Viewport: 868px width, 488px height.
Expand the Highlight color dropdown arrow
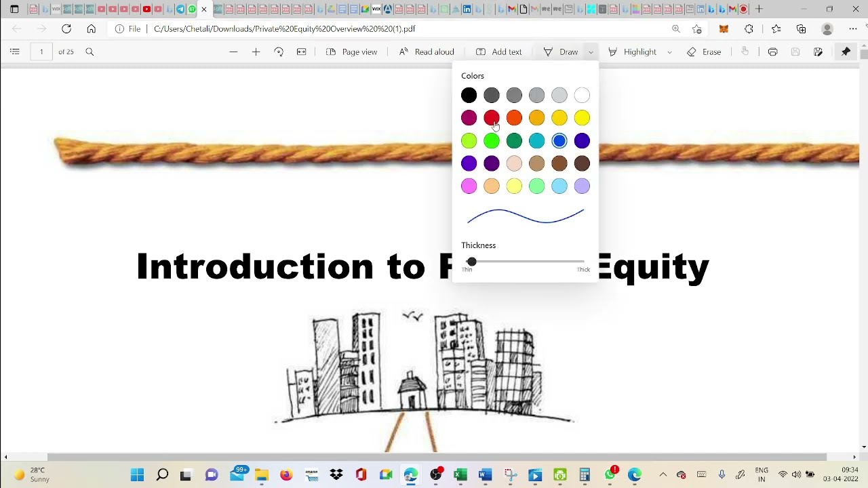[669, 52]
